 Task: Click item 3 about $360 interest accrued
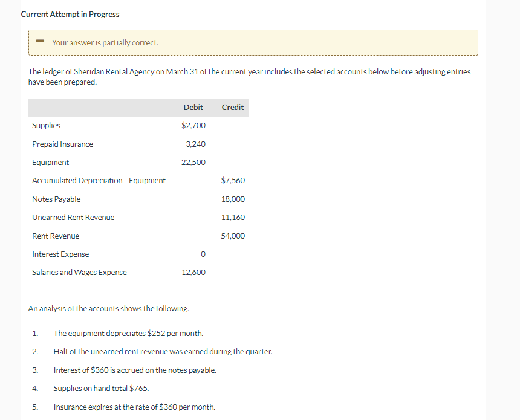tap(135, 370)
